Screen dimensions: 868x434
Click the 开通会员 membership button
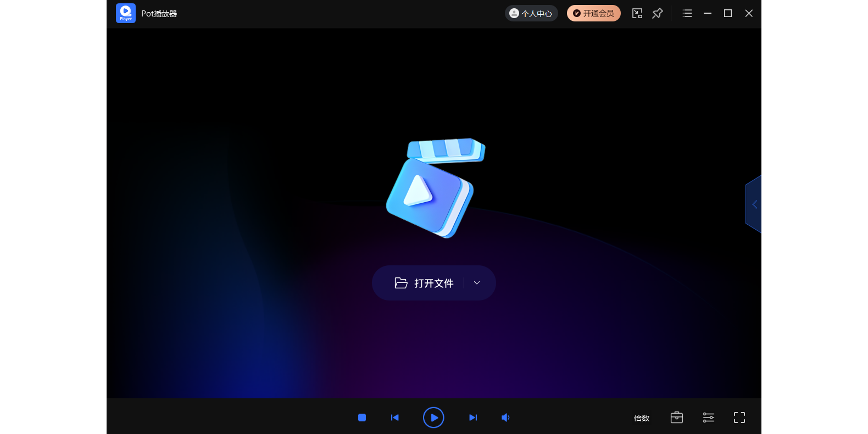pos(593,13)
